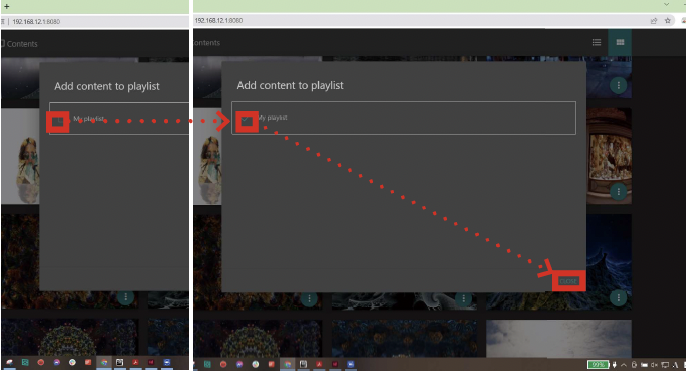Toggle the muted volume icon in system tray
This screenshot has width=686, height=372.
pos(654,365)
